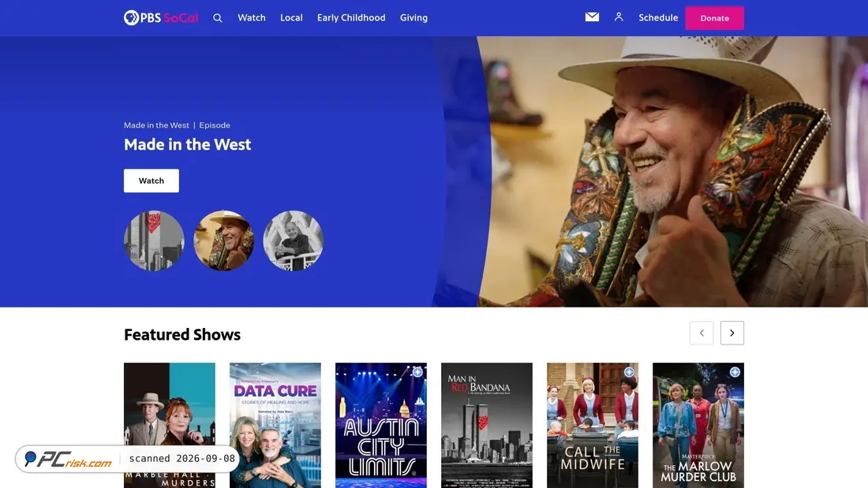Open the Watch menu item
This screenshot has height=488, width=868.
pyautogui.click(x=251, y=17)
